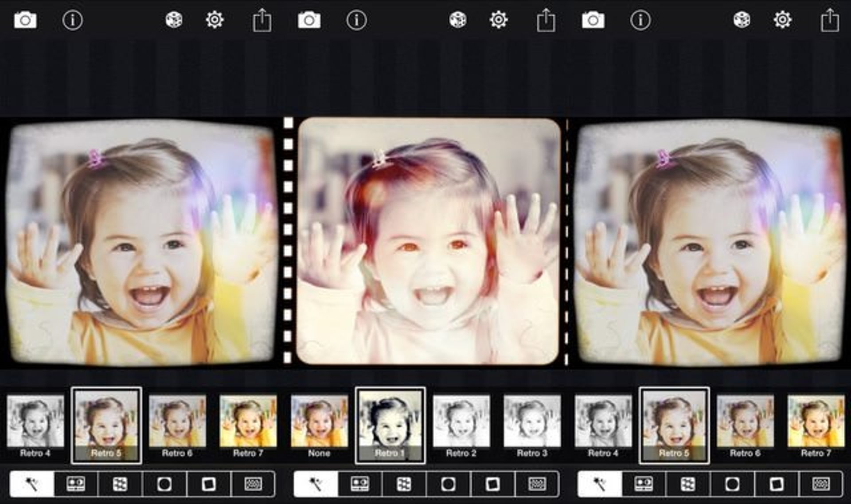Open settings gear in the right screen
This screenshot has height=504, width=851.
783,20
